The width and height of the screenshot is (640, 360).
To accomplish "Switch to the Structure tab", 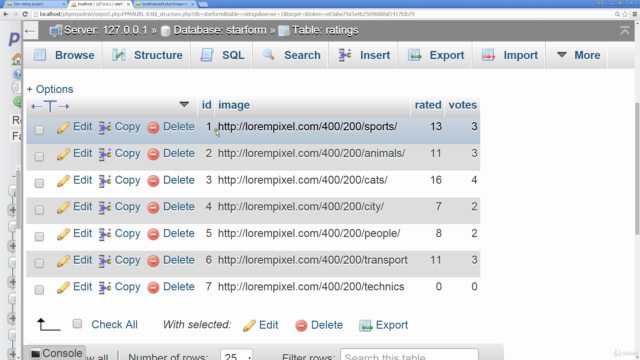I will pyautogui.click(x=147, y=55).
